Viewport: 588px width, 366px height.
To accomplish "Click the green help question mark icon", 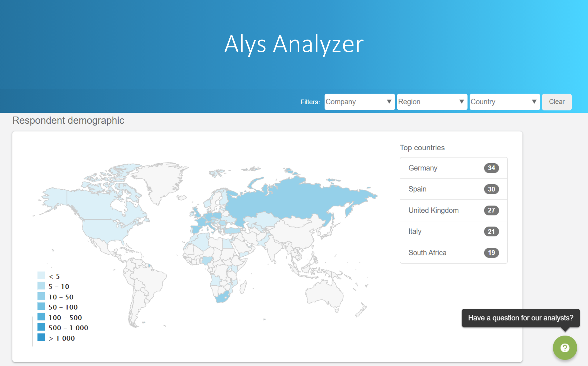I will tap(565, 348).
